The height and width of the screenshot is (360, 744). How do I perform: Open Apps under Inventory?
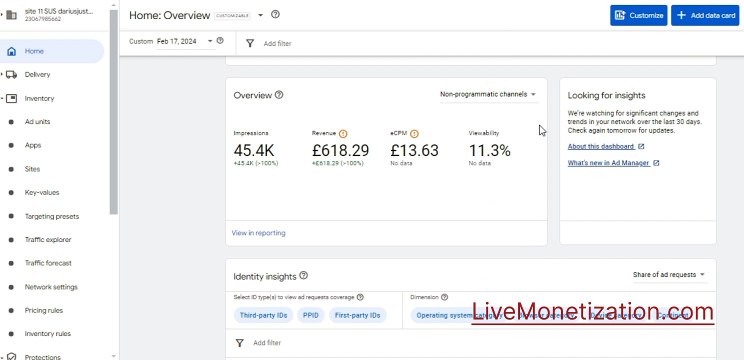(33, 146)
